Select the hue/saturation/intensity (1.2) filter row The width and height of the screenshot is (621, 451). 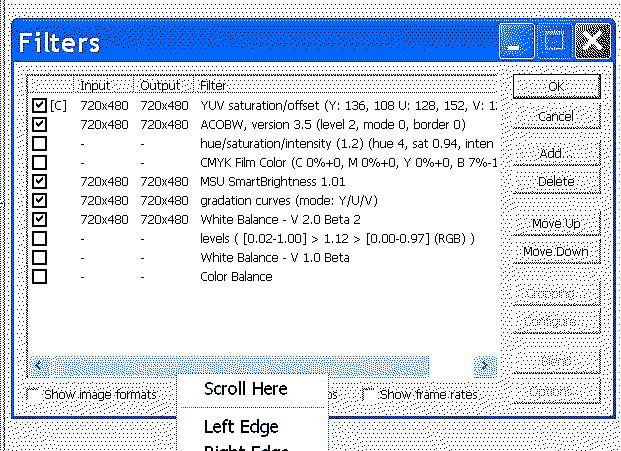(x=263, y=143)
